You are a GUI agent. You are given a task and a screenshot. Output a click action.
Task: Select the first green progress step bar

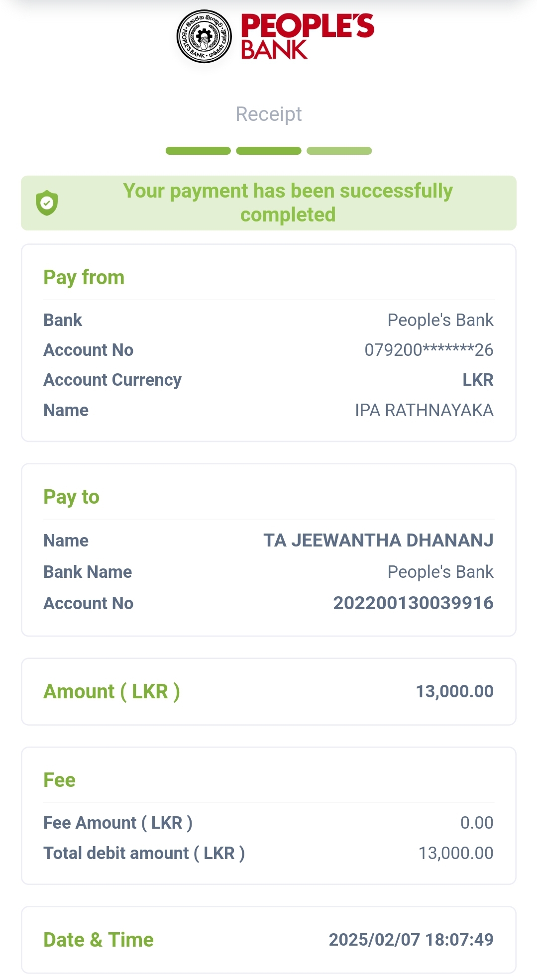pos(198,151)
